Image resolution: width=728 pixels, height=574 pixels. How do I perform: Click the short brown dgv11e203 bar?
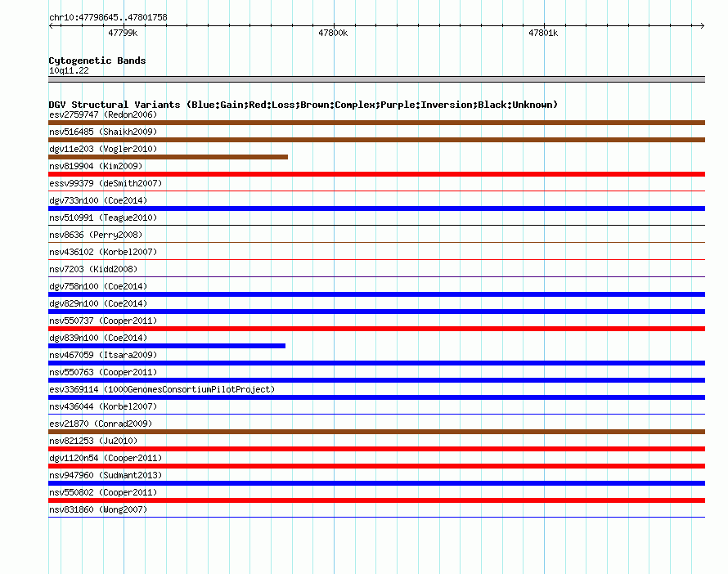pos(168,157)
